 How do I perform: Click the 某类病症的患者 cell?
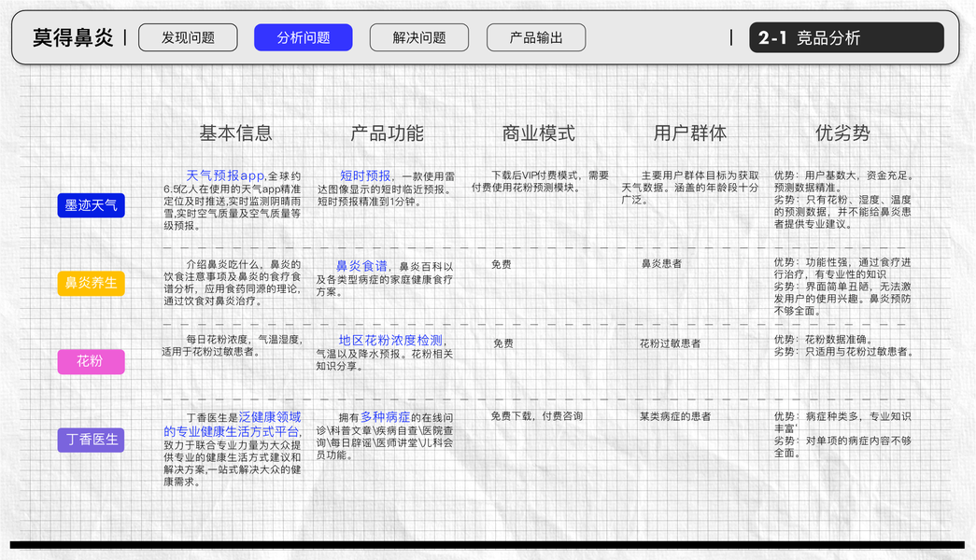[675, 416]
